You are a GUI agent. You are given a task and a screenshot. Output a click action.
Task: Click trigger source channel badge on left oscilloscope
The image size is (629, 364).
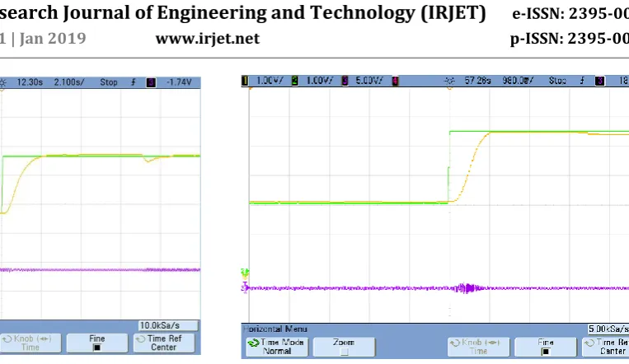coord(151,82)
